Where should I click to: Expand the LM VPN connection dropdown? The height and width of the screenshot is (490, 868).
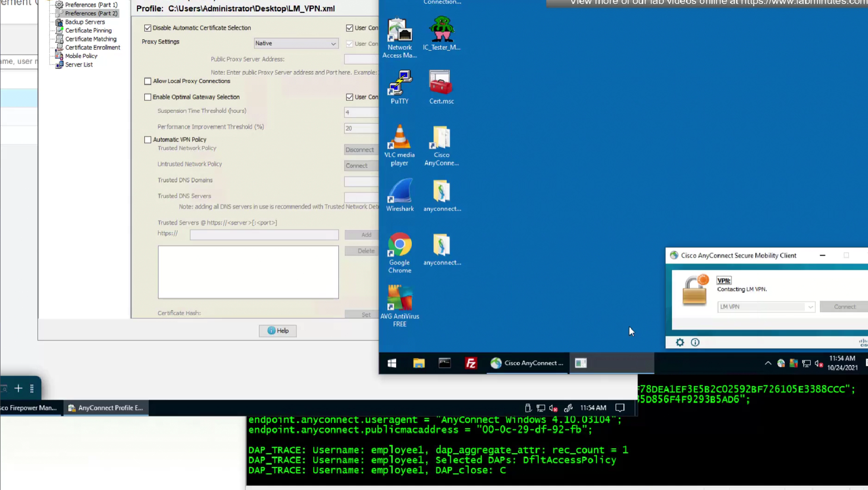[810, 307]
